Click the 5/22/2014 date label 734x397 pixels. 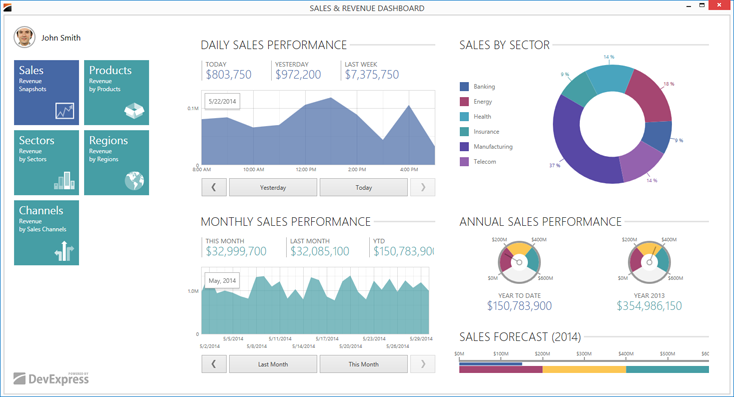222,101
